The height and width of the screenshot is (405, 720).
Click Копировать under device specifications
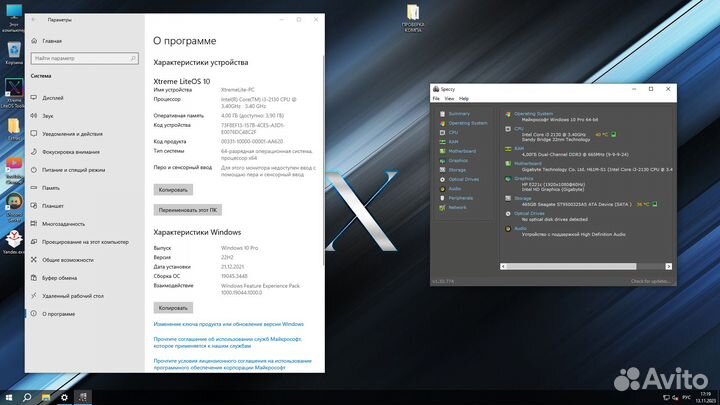tap(173, 190)
